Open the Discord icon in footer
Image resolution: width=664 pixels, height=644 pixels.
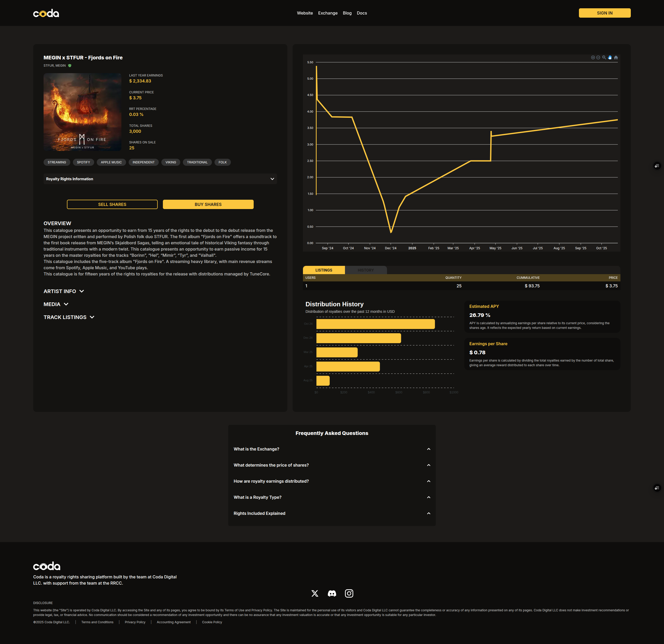point(332,593)
